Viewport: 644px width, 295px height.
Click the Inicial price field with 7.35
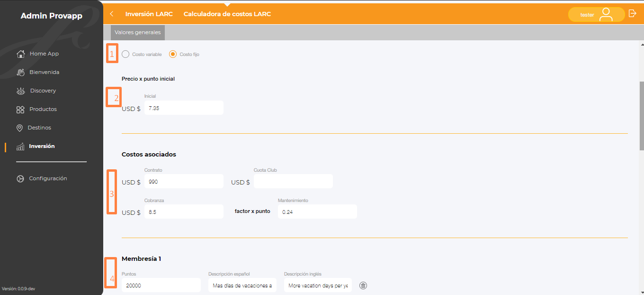point(184,108)
